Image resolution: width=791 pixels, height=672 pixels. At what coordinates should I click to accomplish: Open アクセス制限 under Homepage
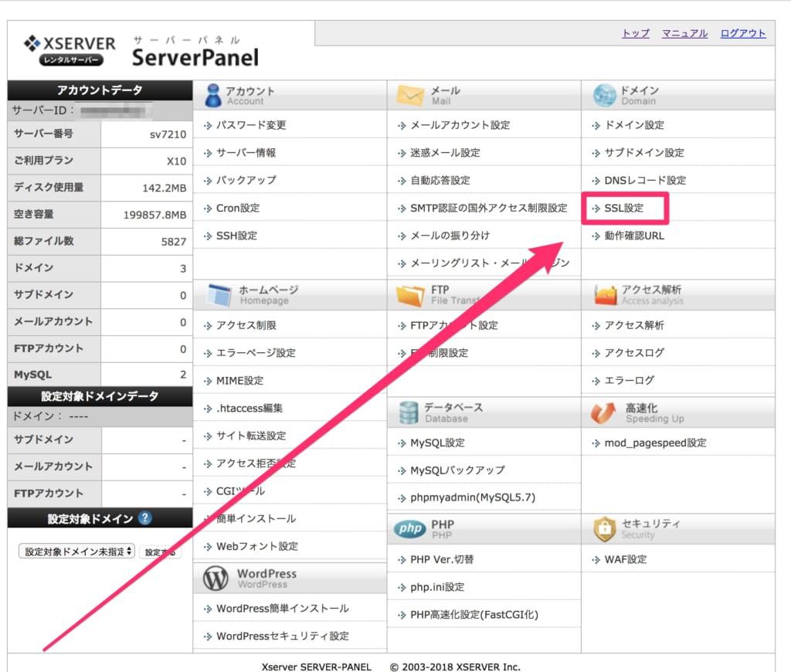tap(246, 325)
